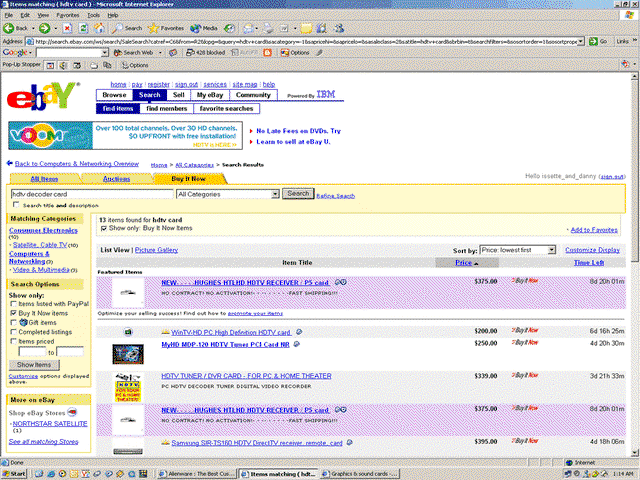Switch to the All Items tab
640x480 pixels.
(x=44, y=179)
